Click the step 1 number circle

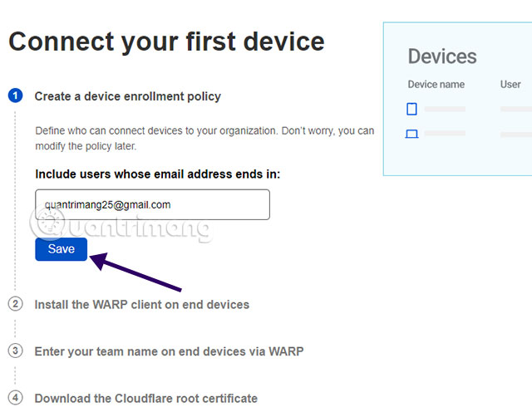16,96
